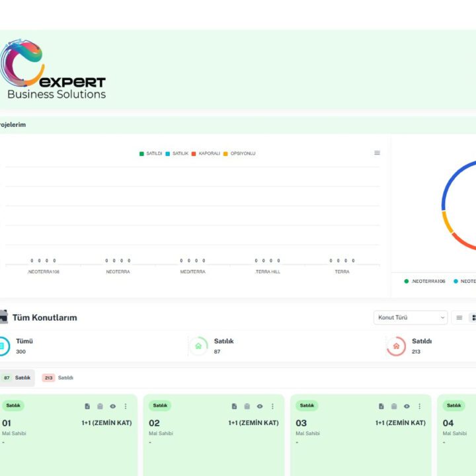
Task: Toggle the eye icon on unit 02 card
Action: [x=260, y=407]
